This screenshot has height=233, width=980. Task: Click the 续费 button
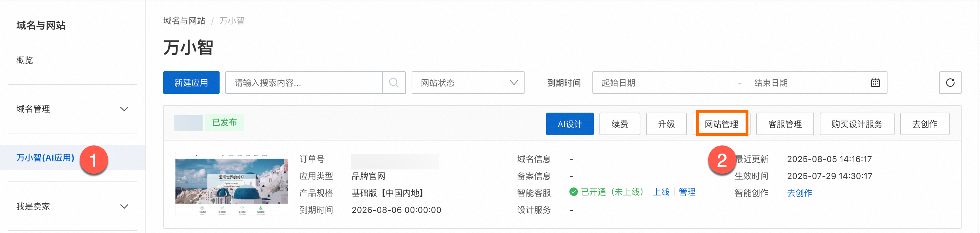(619, 124)
